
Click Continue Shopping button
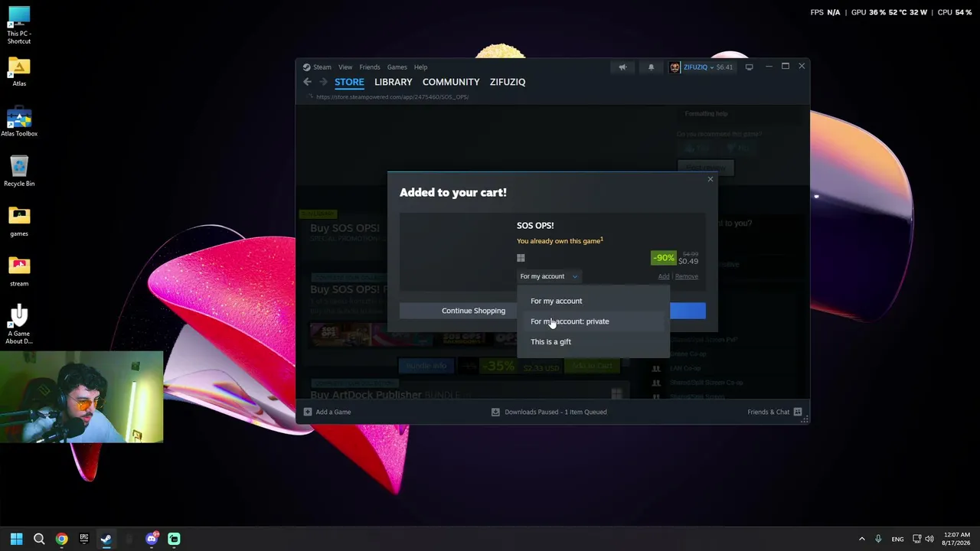[x=473, y=311]
